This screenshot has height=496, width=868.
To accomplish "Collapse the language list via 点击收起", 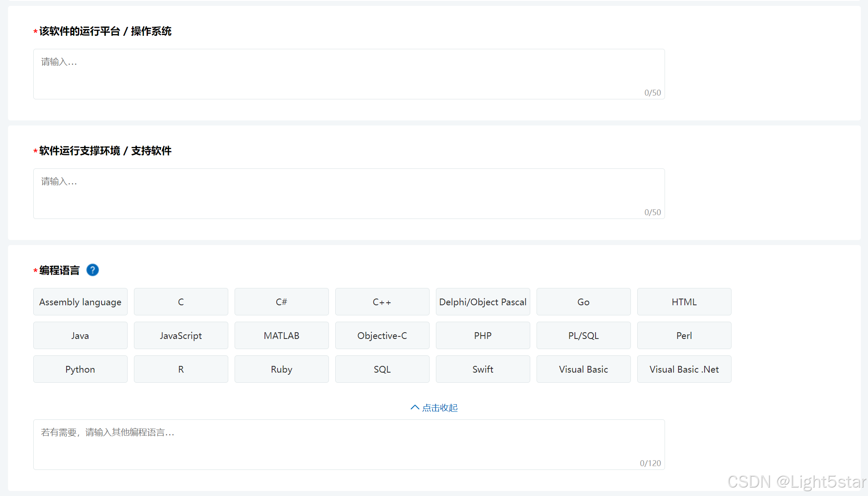I will [434, 408].
